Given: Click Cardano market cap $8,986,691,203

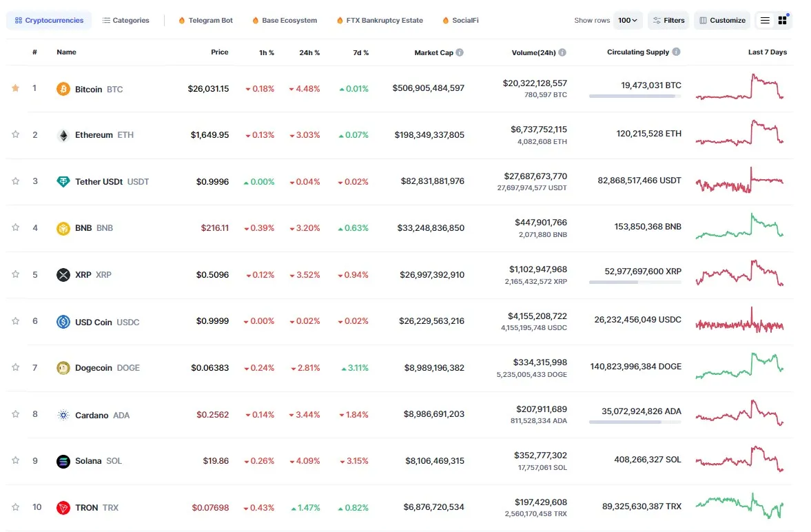Looking at the screenshot, I should [434, 414].
